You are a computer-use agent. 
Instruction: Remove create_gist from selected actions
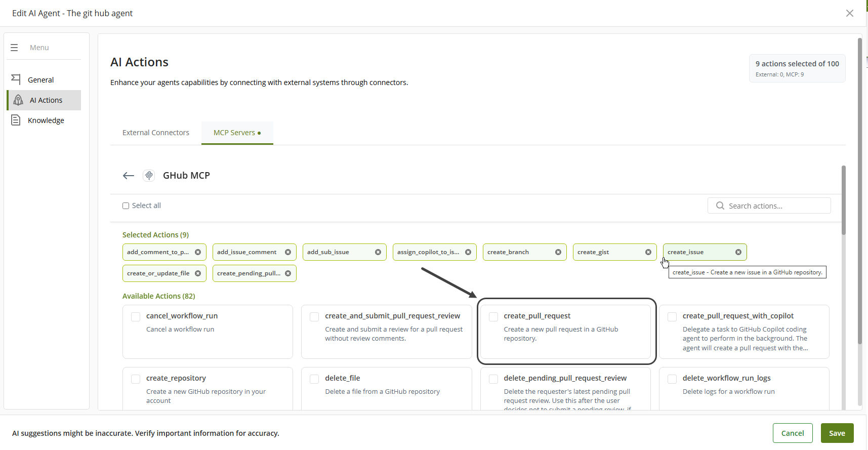tap(648, 252)
